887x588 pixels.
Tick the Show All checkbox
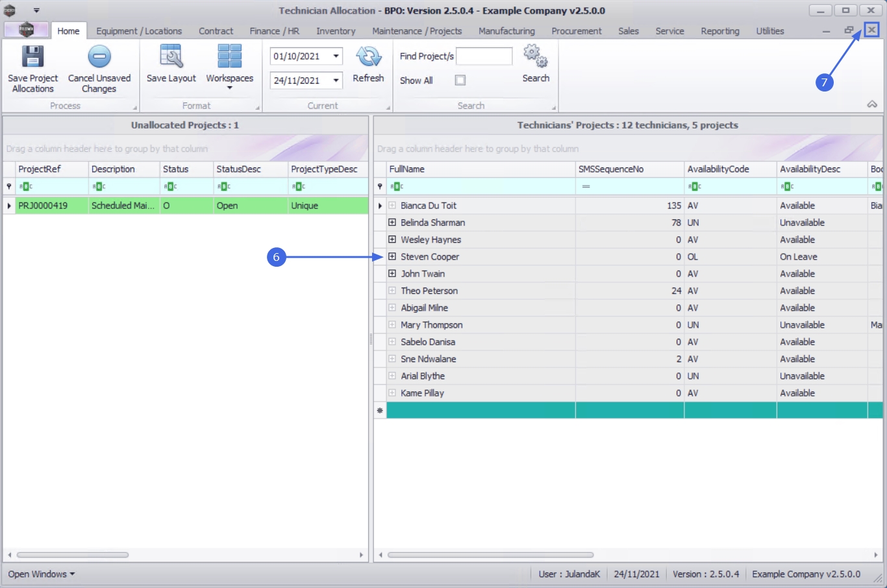[x=460, y=80]
